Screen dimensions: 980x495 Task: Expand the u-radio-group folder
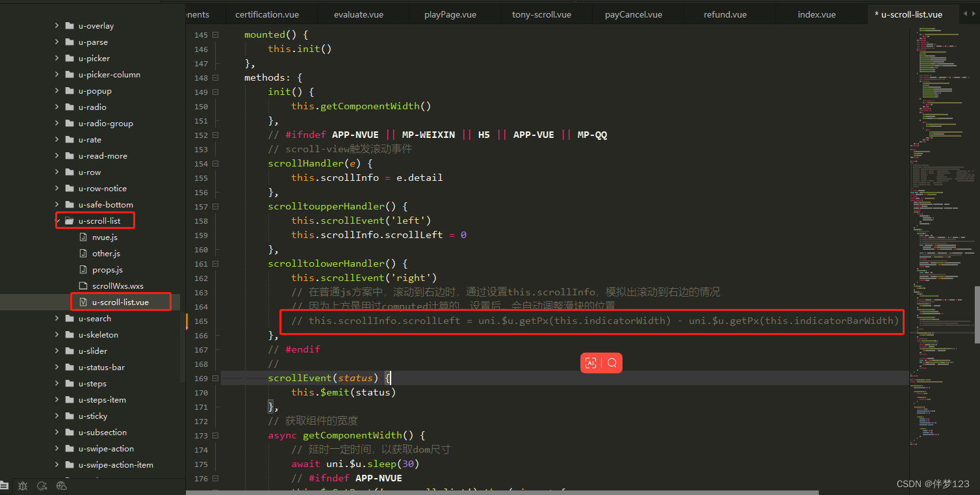[57, 123]
